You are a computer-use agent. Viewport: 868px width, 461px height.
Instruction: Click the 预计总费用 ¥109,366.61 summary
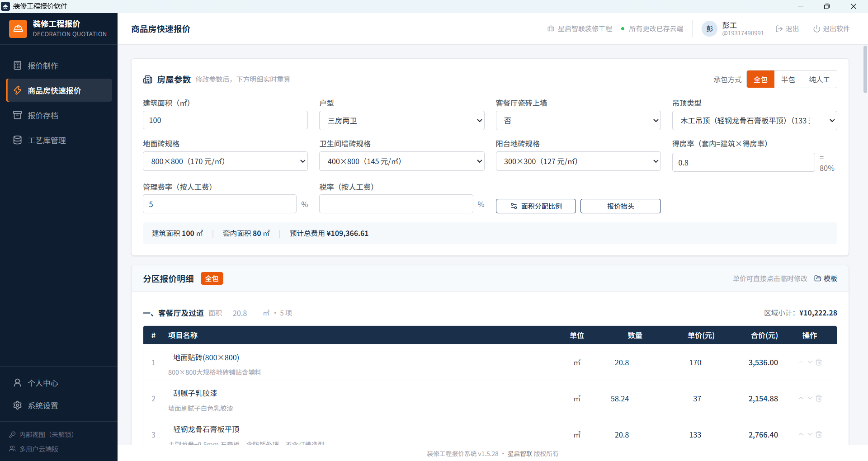pyautogui.click(x=329, y=233)
